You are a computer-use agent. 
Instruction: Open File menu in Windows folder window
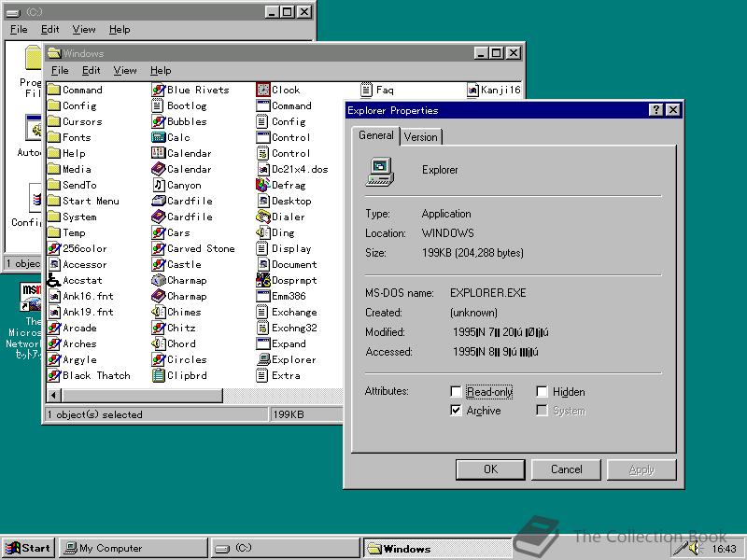pos(60,70)
